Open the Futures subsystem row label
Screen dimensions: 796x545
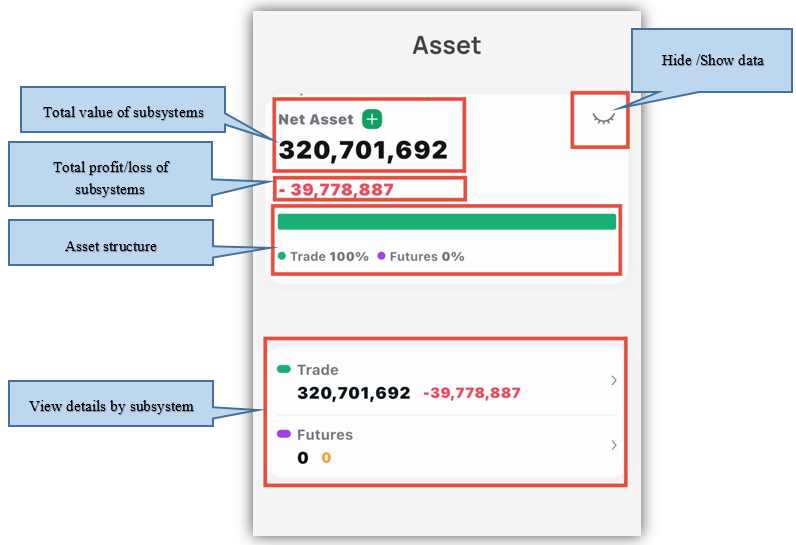pos(325,435)
